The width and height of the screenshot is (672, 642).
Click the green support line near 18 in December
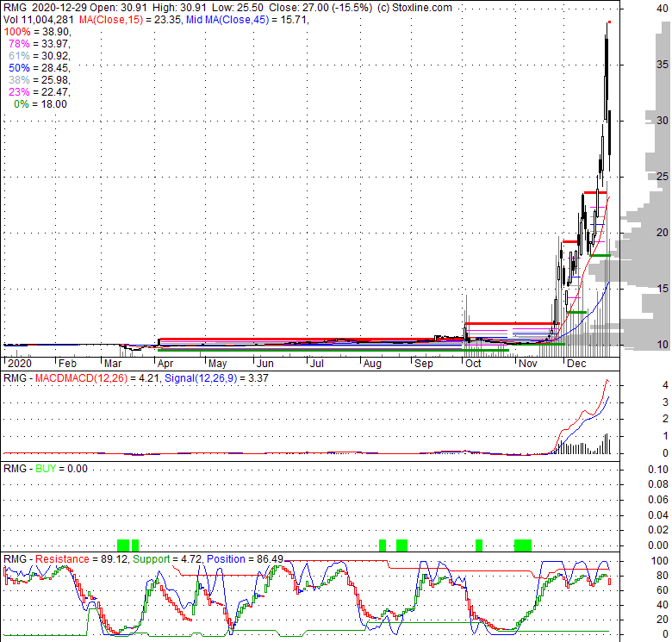(x=600, y=255)
